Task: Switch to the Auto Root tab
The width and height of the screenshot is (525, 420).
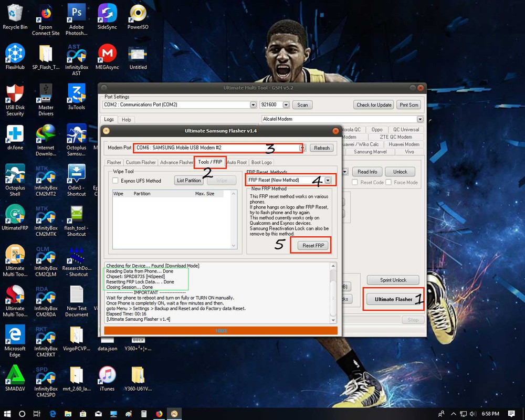Action: coord(237,162)
